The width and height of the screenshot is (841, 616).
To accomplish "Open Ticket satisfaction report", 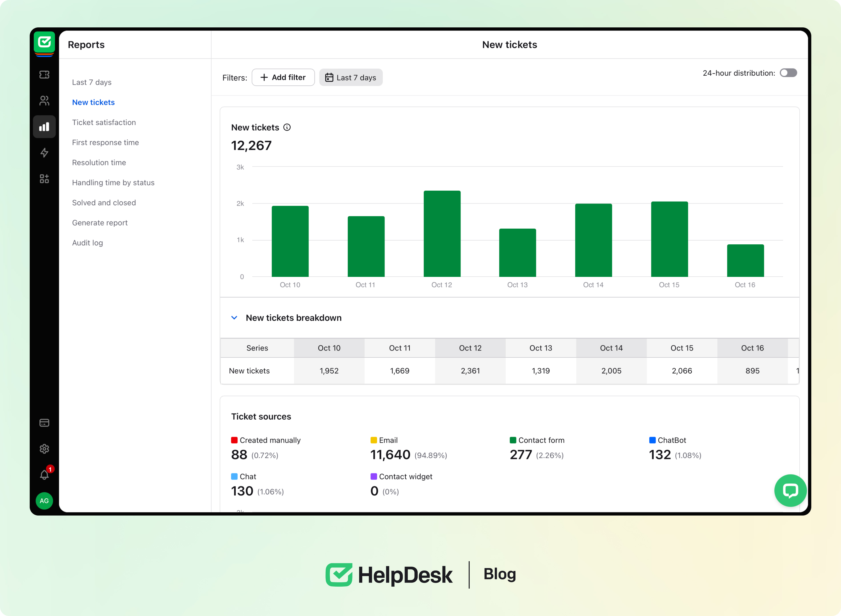I will 104,122.
